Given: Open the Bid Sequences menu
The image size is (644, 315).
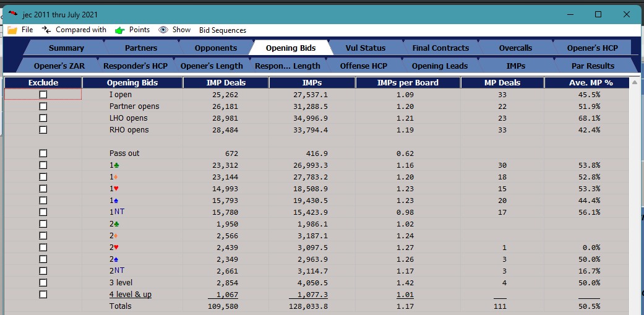Looking at the screenshot, I should pos(222,30).
